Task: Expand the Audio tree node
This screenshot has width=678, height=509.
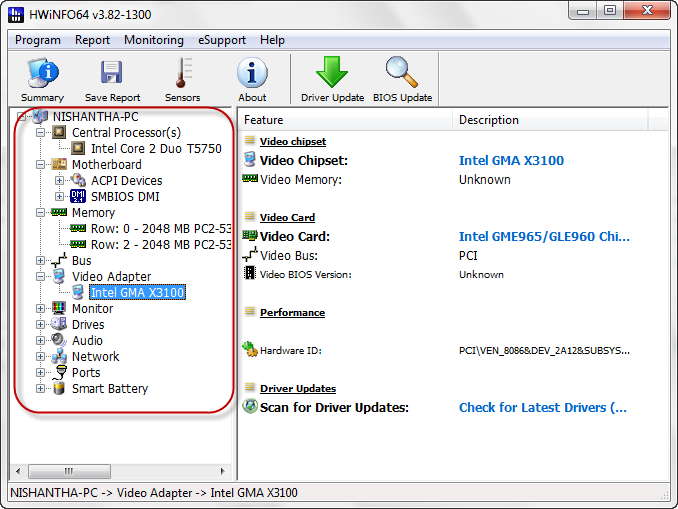Action: (x=40, y=340)
